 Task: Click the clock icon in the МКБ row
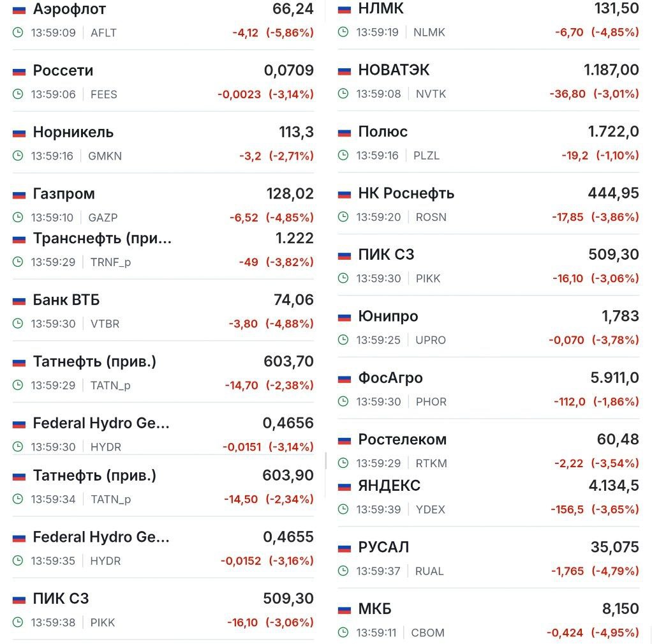click(344, 633)
